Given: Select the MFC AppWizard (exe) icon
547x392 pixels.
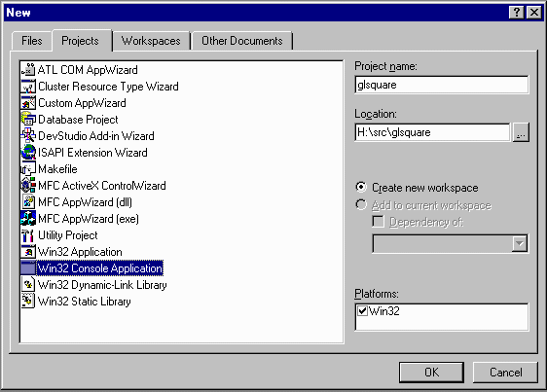Looking at the screenshot, I should (28, 219).
